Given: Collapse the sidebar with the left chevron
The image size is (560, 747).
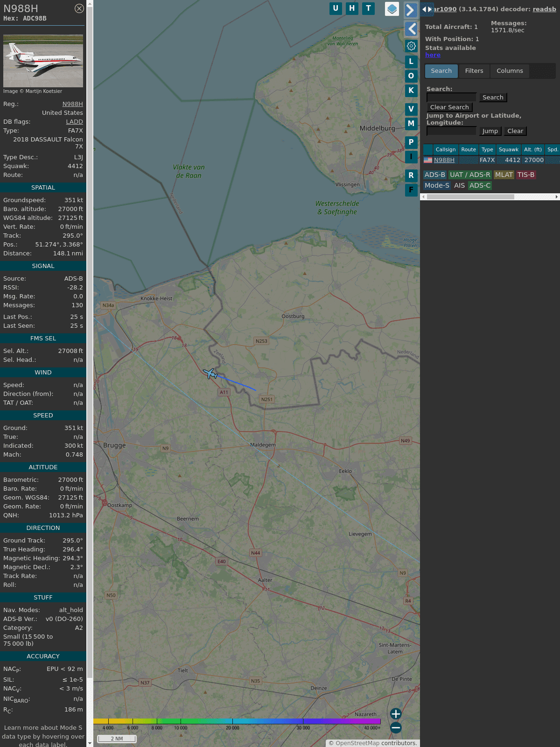Looking at the screenshot, I should tap(411, 29).
